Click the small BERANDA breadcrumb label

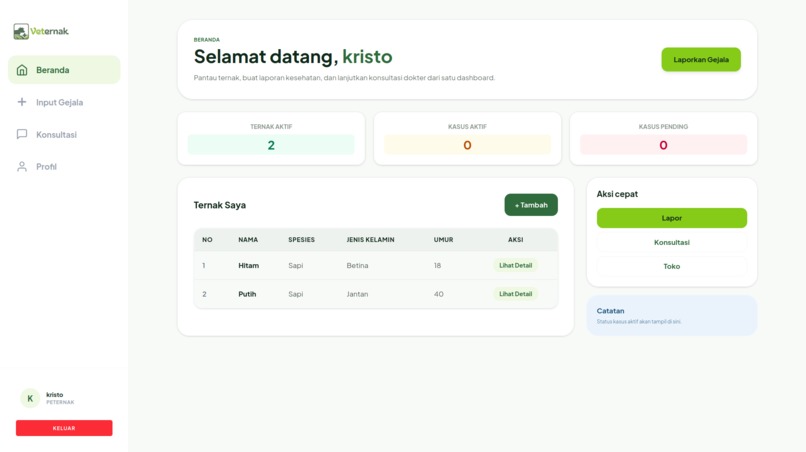coord(207,40)
